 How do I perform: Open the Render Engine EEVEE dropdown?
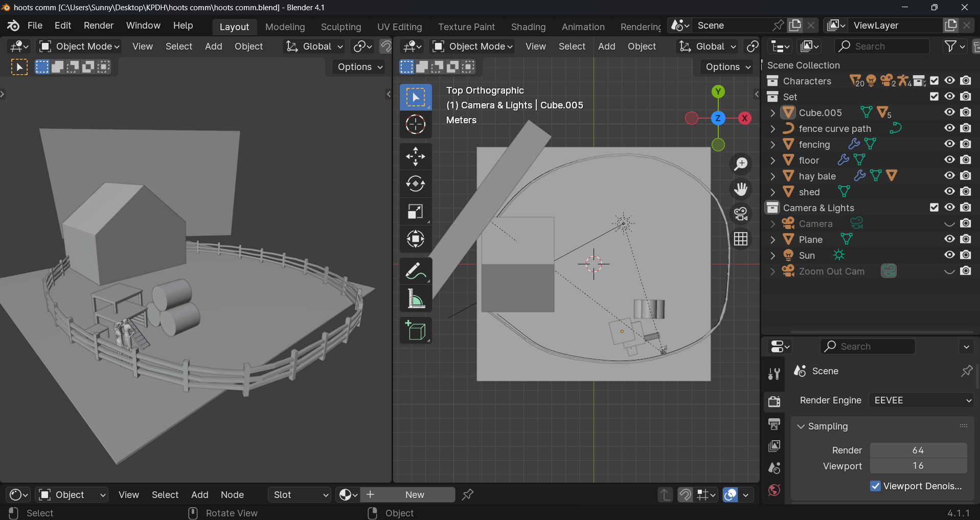pyautogui.click(x=921, y=400)
